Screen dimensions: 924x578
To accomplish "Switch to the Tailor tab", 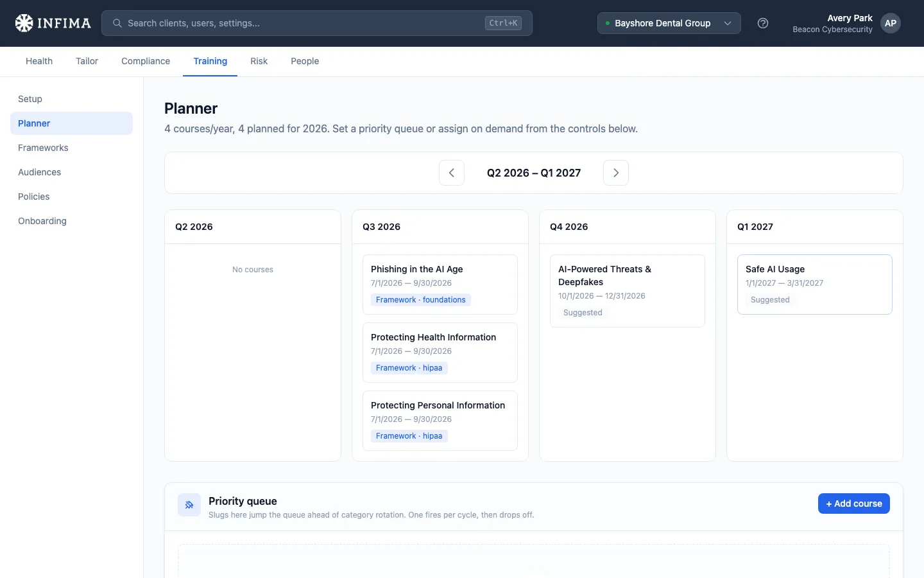I will pyautogui.click(x=87, y=61).
